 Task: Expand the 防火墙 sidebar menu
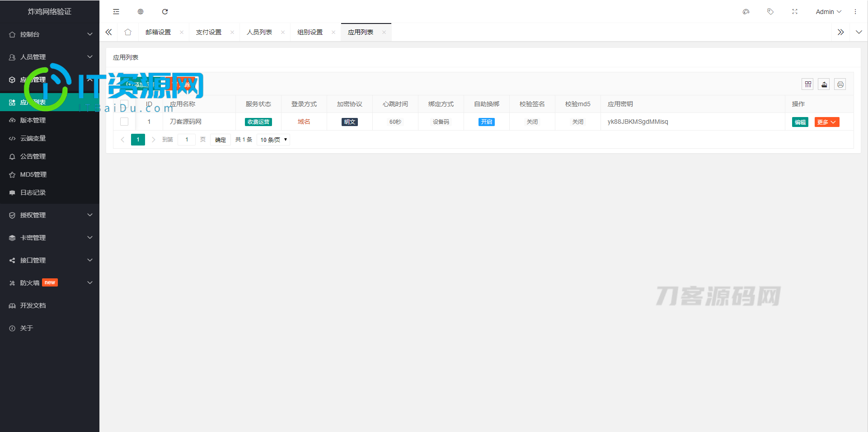[x=50, y=283]
